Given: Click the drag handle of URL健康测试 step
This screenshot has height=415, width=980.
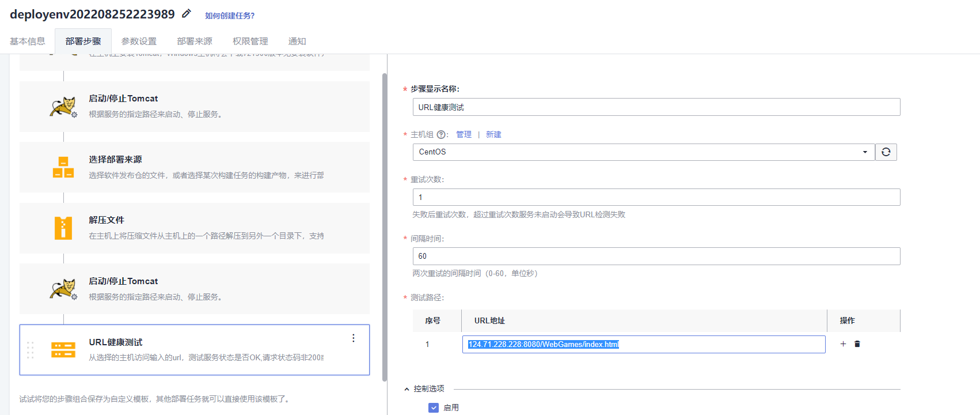Looking at the screenshot, I should 31,350.
